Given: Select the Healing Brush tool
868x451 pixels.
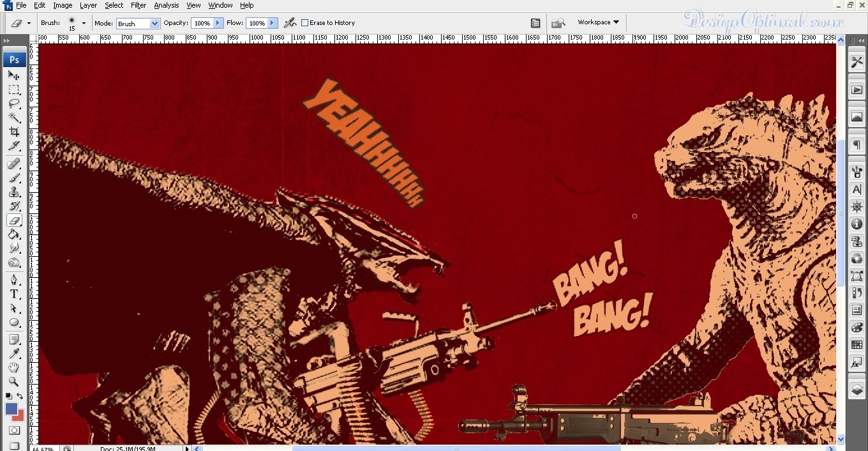Looking at the screenshot, I should 14,164.
